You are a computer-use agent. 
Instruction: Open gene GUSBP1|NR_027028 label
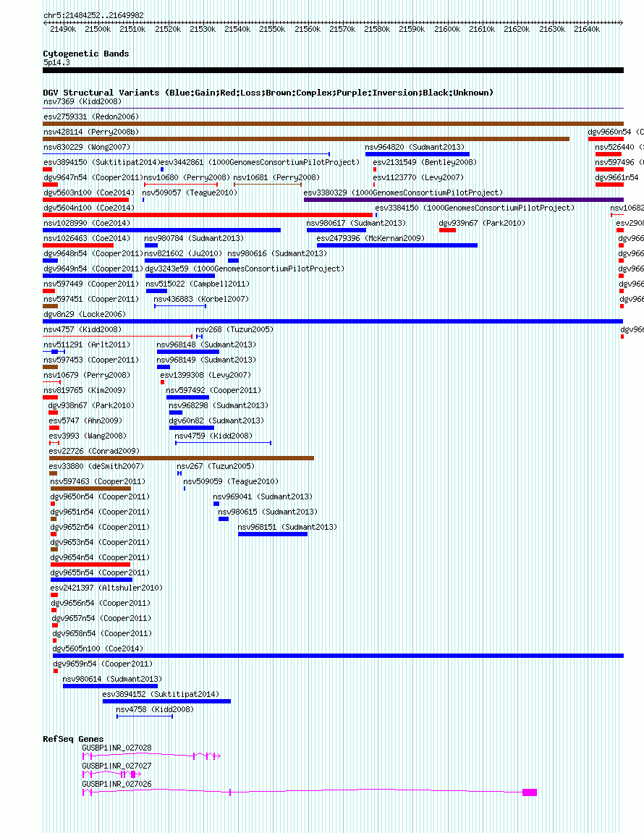click(116, 748)
